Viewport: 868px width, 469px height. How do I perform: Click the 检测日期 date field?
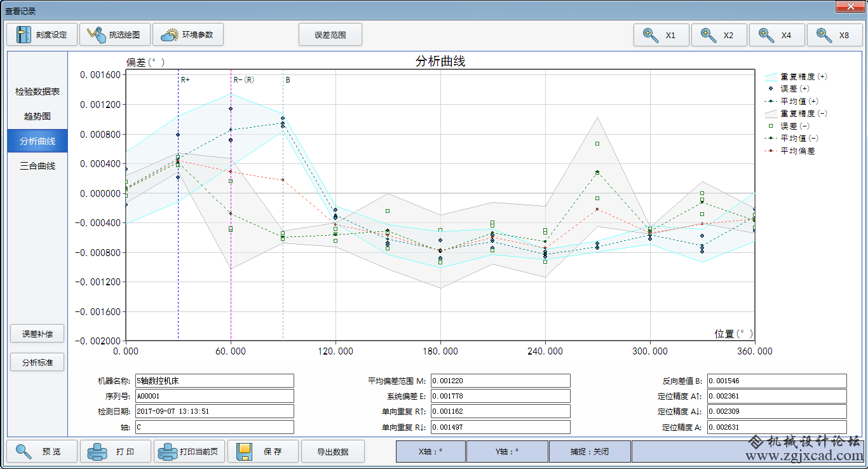click(x=215, y=411)
